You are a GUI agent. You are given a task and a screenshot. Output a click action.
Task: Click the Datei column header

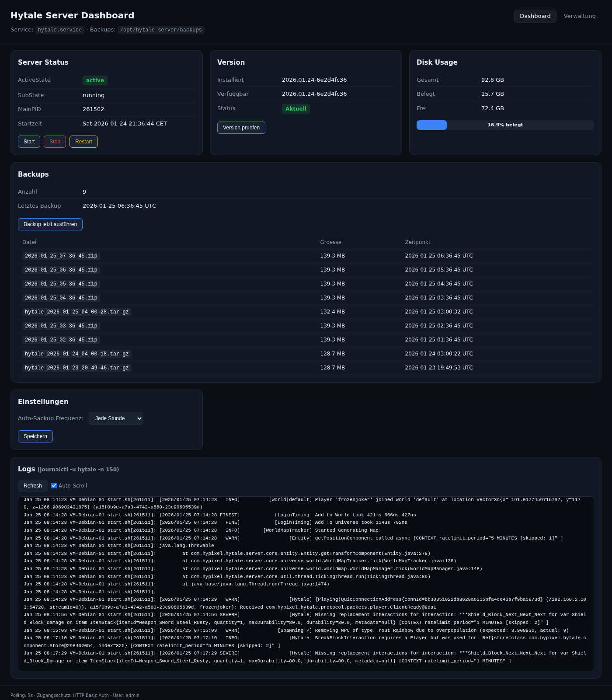tap(29, 242)
